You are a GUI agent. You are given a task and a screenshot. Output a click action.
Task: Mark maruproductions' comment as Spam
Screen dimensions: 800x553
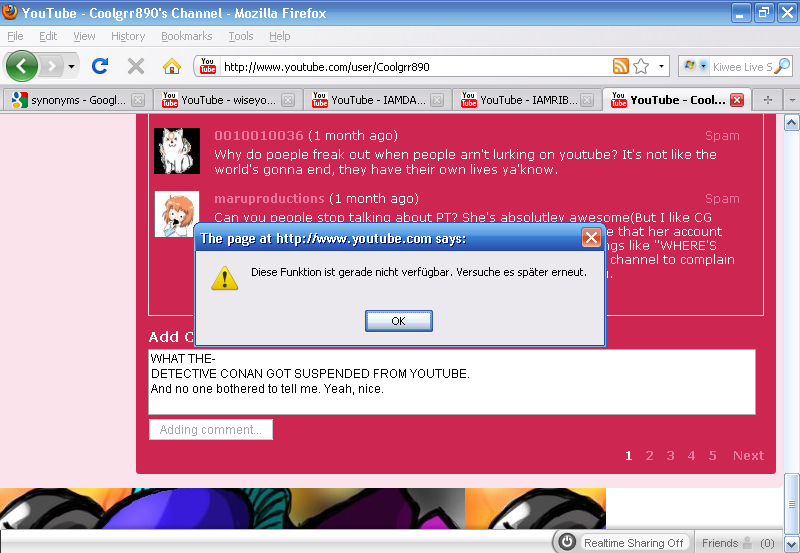click(x=722, y=198)
